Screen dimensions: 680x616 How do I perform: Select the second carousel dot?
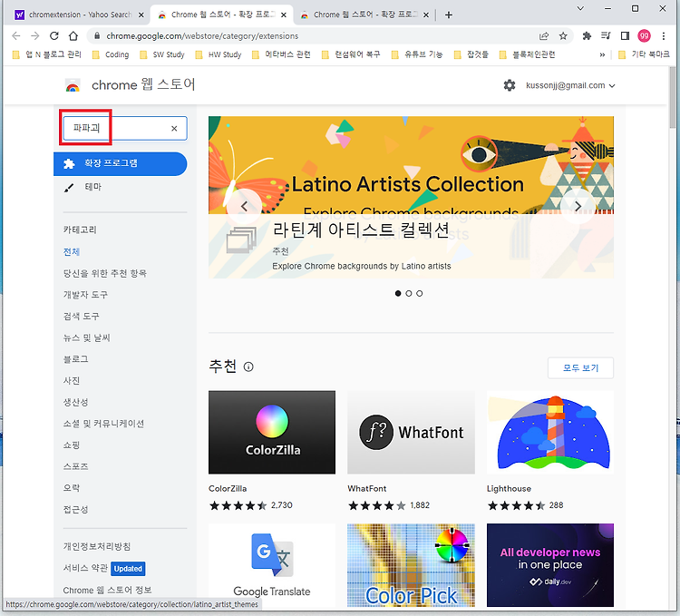(x=409, y=294)
